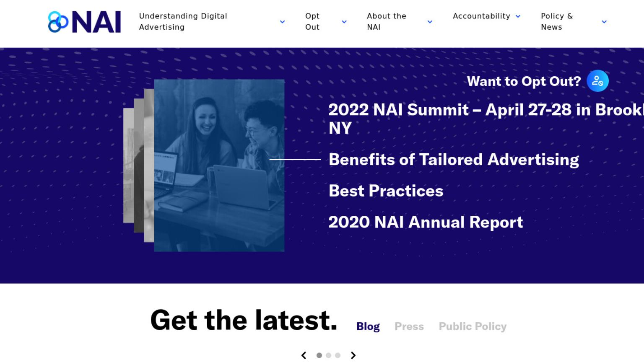Viewport: 644px width, 362px height.
Task: Expand Understanding Digital Advertising chevron
Action: tap(282, 22)
